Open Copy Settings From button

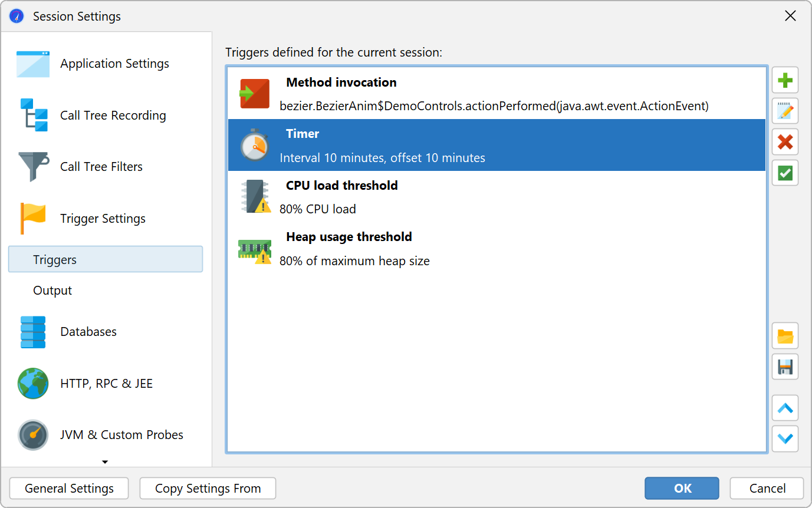pos(208,489)
